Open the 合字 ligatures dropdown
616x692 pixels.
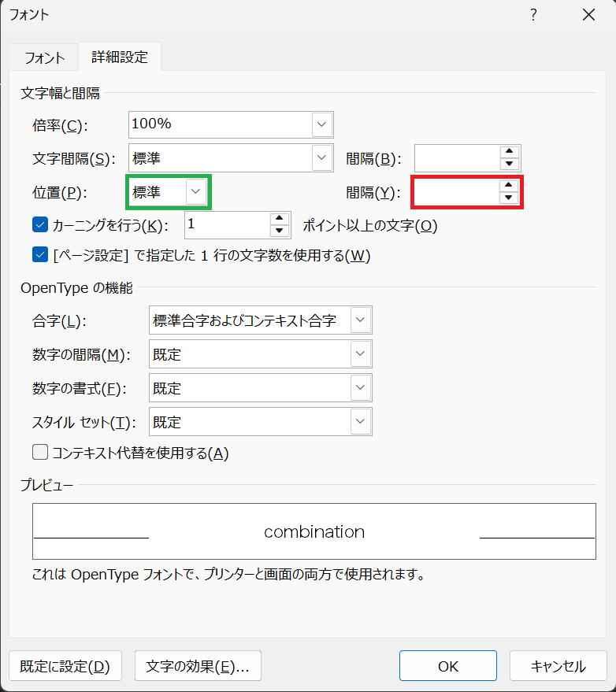[361, 320]
